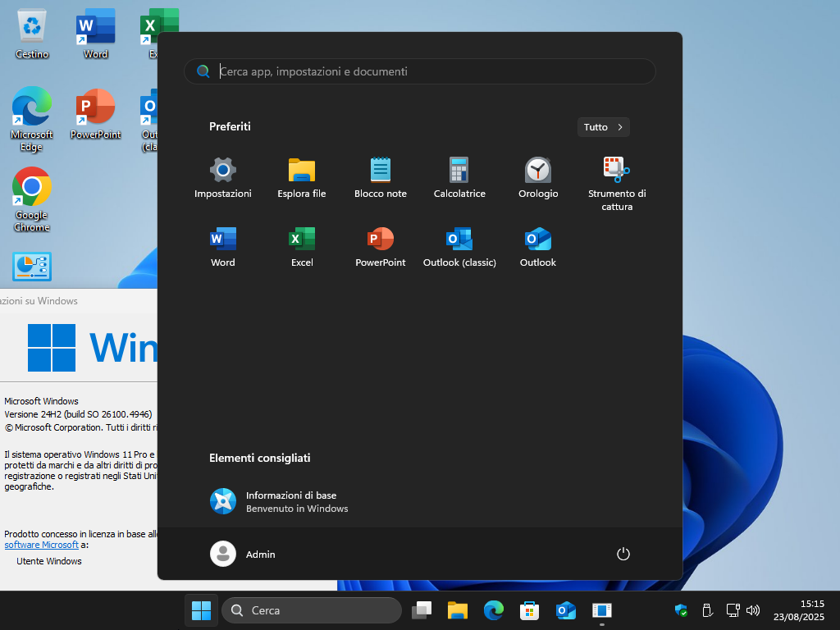Image resolution: width=840 pixels, height=630 pixels.
Task: Open Impostazioni from pinned apps
Action: click(223, 178)
